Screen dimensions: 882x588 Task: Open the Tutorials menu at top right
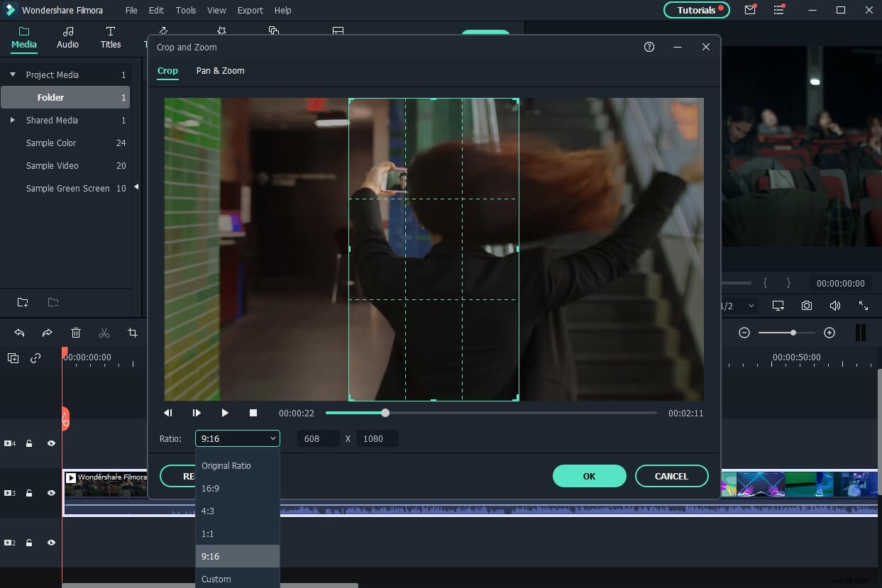click(695, 10)
